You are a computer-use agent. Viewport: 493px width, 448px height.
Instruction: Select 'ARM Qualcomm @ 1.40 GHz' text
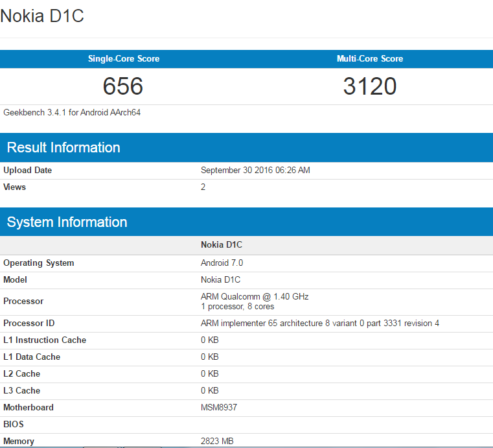click(255, 297)
